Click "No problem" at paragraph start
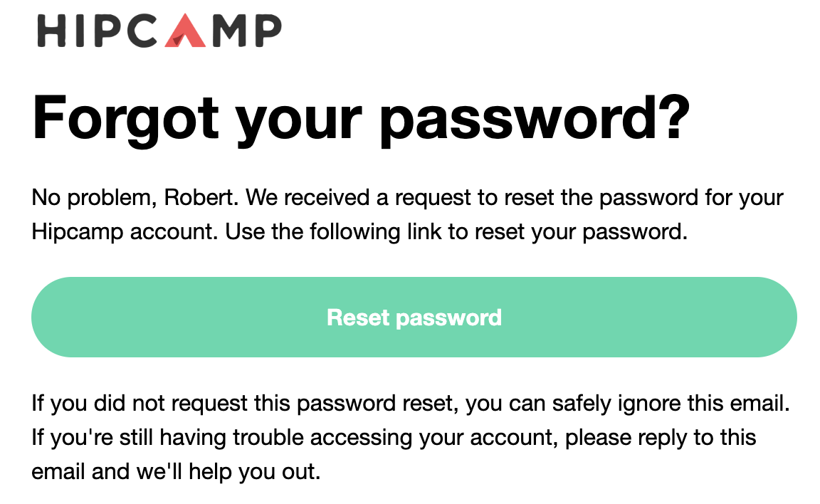 click(x=91, y=198)
